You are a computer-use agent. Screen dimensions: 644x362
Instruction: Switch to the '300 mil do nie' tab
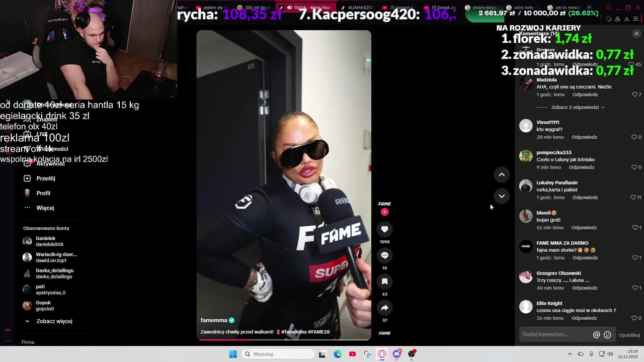point(253,8)
